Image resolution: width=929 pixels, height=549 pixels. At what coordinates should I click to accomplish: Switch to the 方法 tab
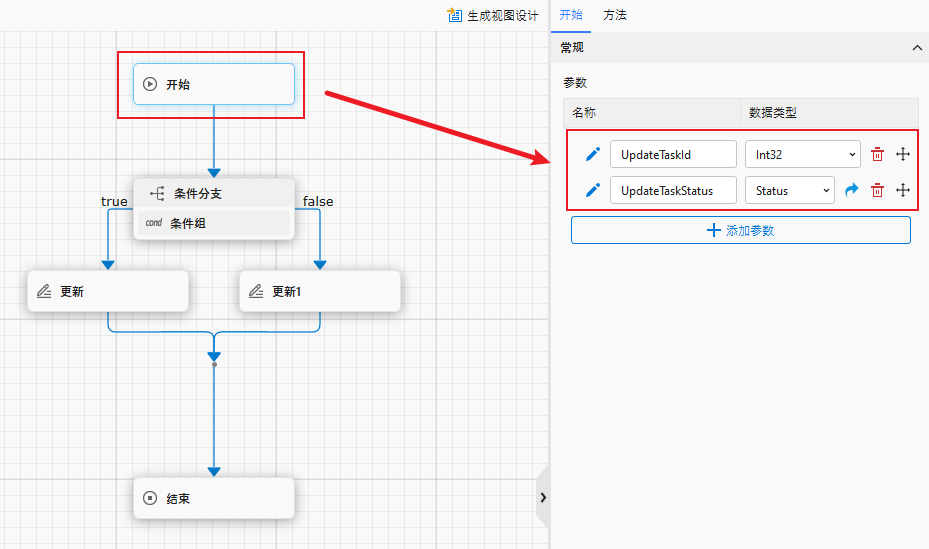[x=614, y=15]
